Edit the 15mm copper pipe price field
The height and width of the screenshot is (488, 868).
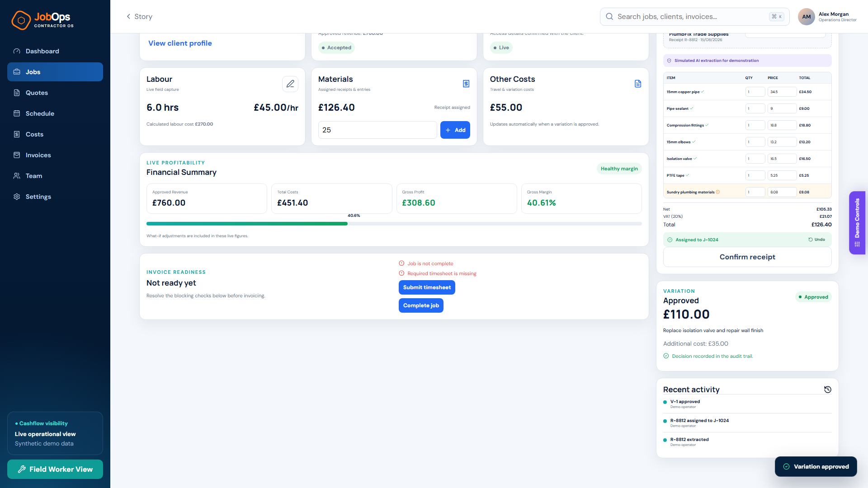782,92
